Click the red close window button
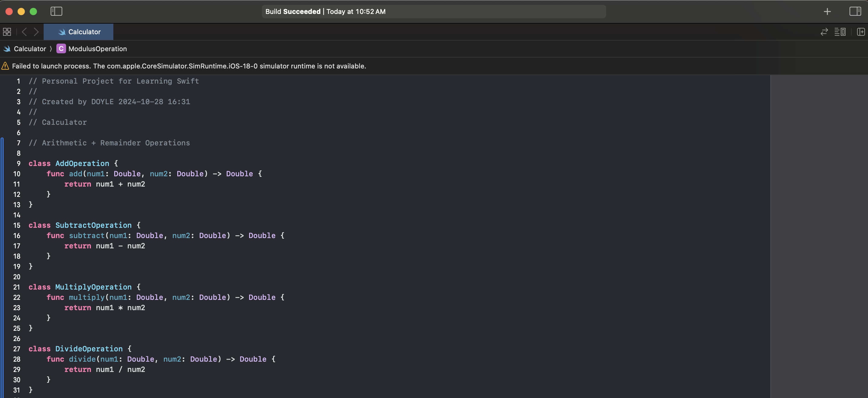The height and width of the screenshot is (398, 868). coord(9,12)
